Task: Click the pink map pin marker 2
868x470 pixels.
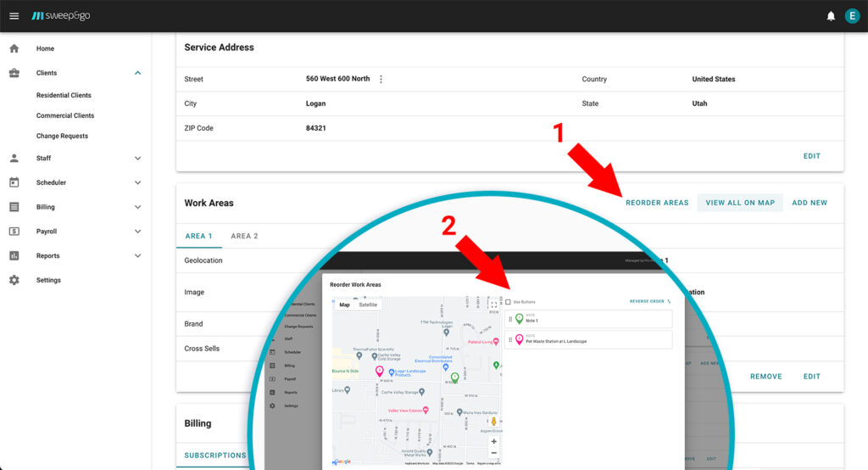Action: click(379, 372)
